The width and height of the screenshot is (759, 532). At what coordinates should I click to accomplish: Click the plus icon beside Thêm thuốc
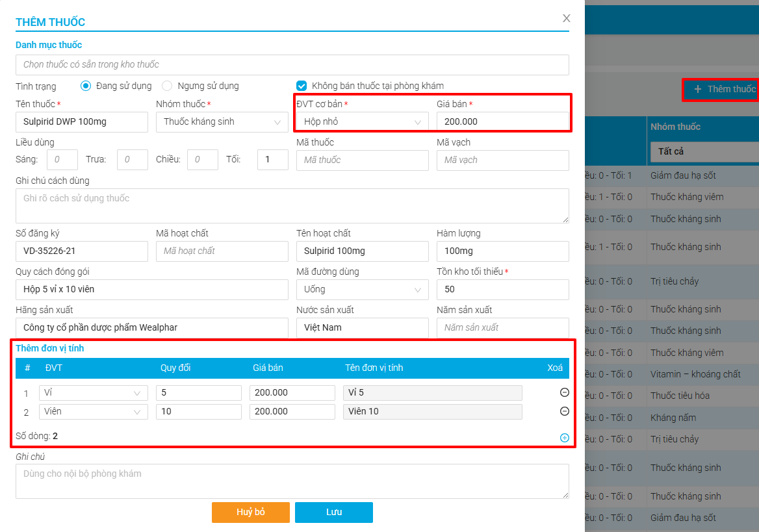(698, 89)
